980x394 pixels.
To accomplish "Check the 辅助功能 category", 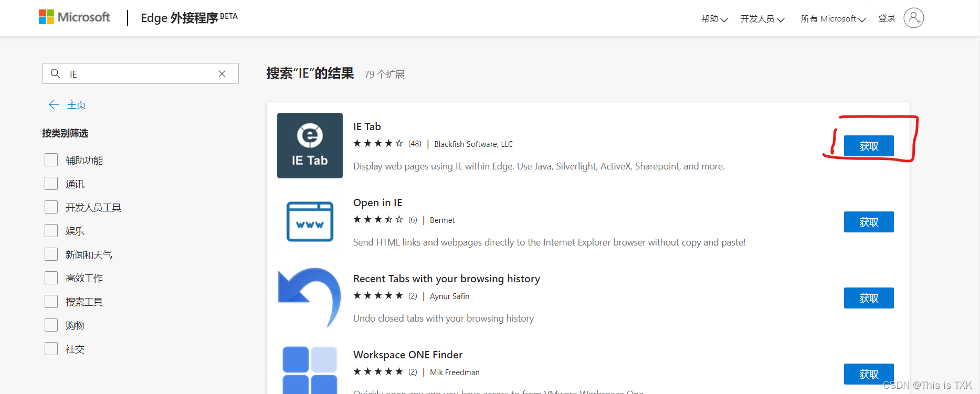I will (x=51, y=159).
